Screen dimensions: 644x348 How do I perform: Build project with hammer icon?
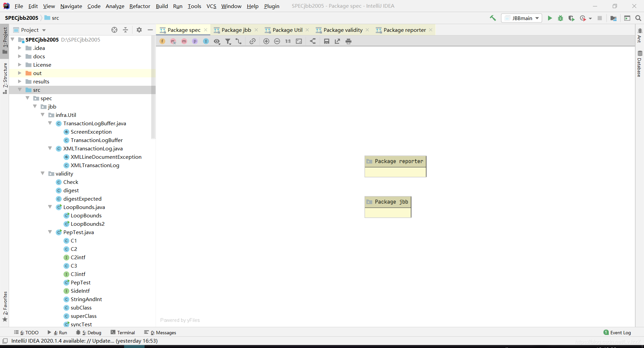[x=493, y=18]
